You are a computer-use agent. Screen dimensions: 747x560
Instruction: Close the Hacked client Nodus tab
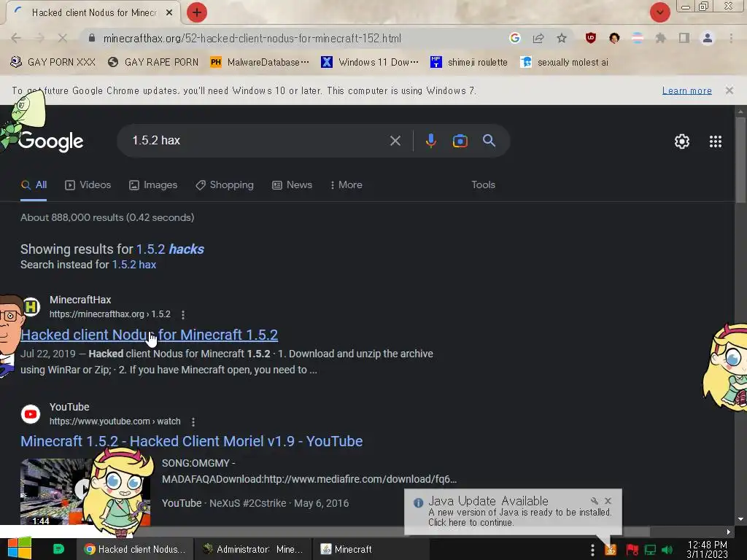click(x=169, y=13)
